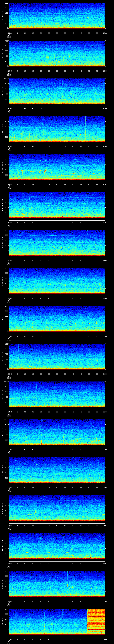The image size is (114, 644).
Task: Click the 12:25:00 start time label
Action: click(x=9, y=450)
